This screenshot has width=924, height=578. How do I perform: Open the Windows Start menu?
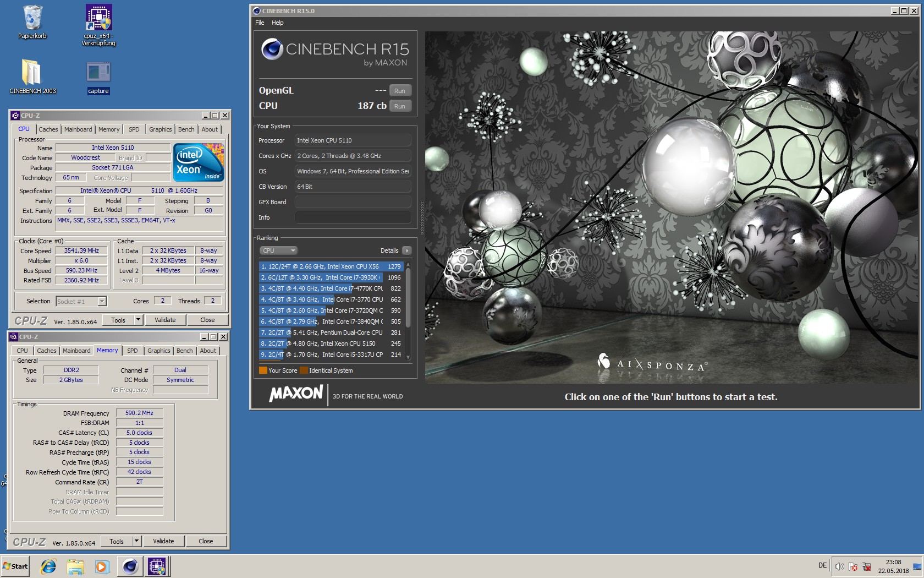tap(15, 566)
